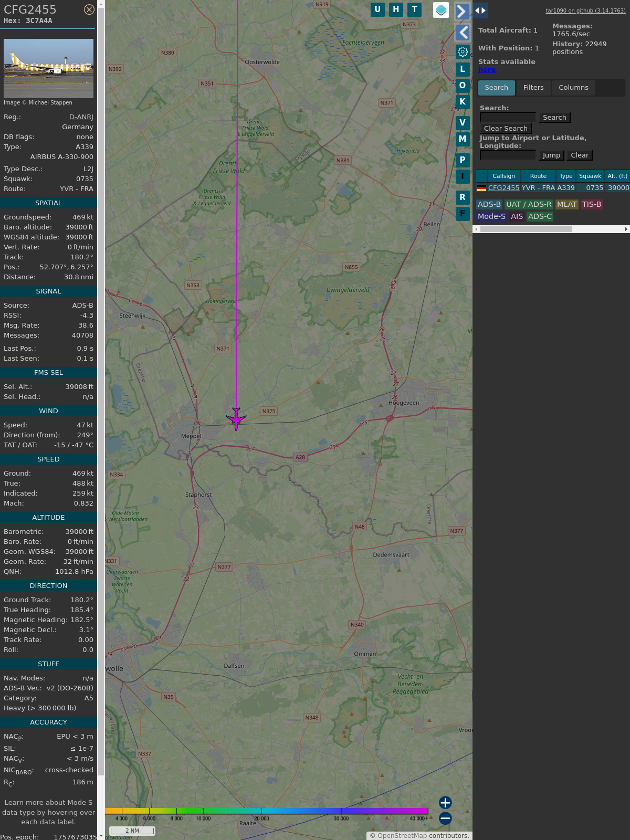The width and height of the screenshot is (630, 840).
Task: Toggle the F map button
Action: tap(463, 213)
